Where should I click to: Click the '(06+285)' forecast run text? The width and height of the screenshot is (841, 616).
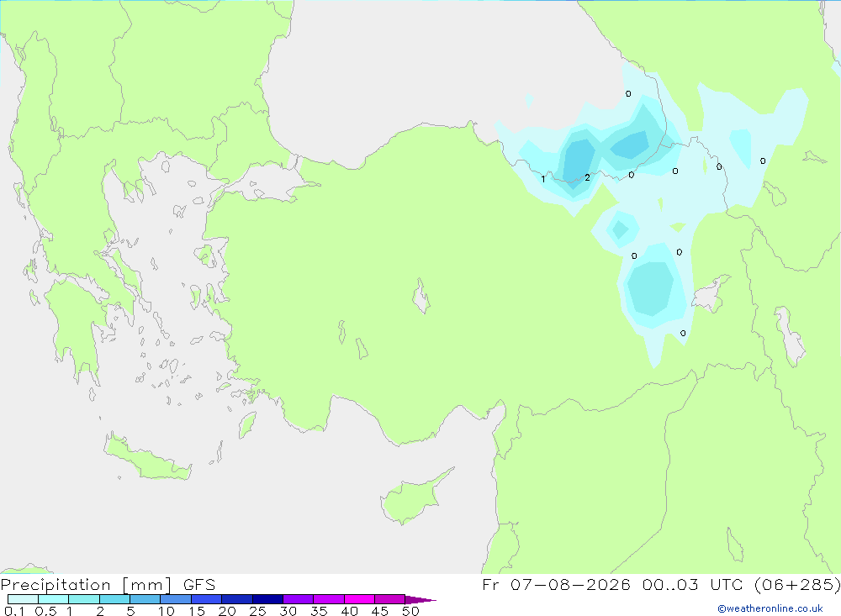click(797, 584)
